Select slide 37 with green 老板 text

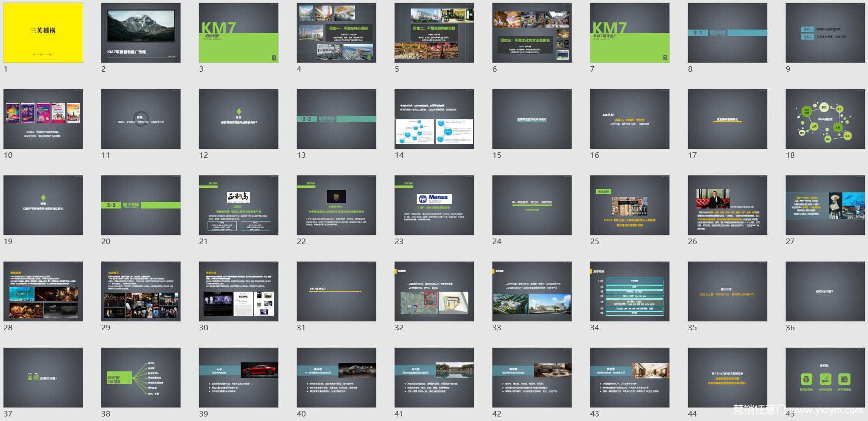click(43, 377)
